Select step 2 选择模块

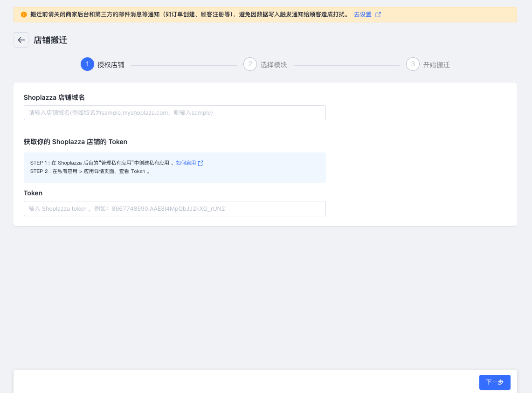265,64
